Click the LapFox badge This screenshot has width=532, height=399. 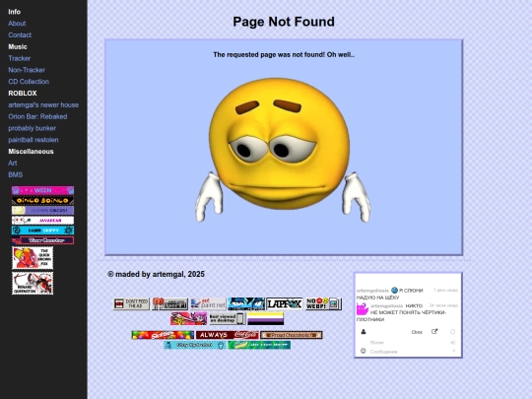click(285, 304)
